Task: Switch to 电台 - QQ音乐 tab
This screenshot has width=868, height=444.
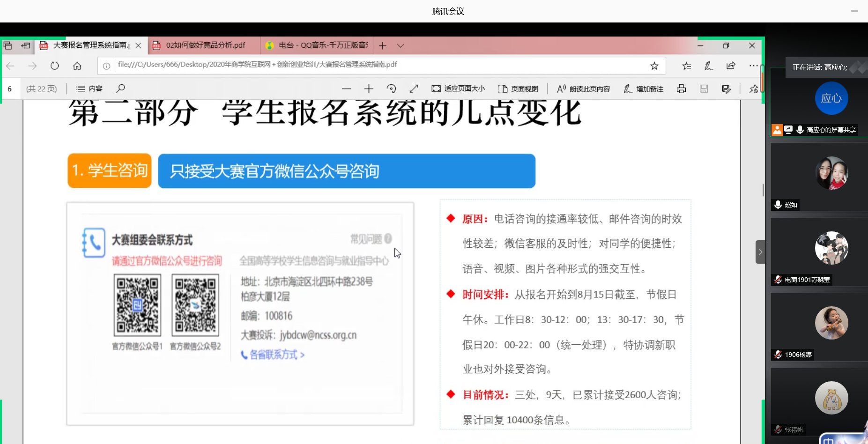Action: coord(322,45)
